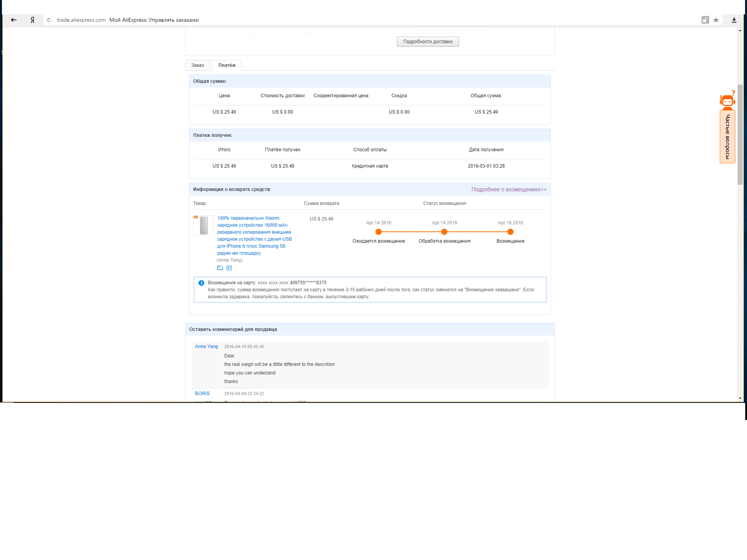The image size is (747, 560).
Task: Click the Anne Yang commenter name
Action: 206,346
